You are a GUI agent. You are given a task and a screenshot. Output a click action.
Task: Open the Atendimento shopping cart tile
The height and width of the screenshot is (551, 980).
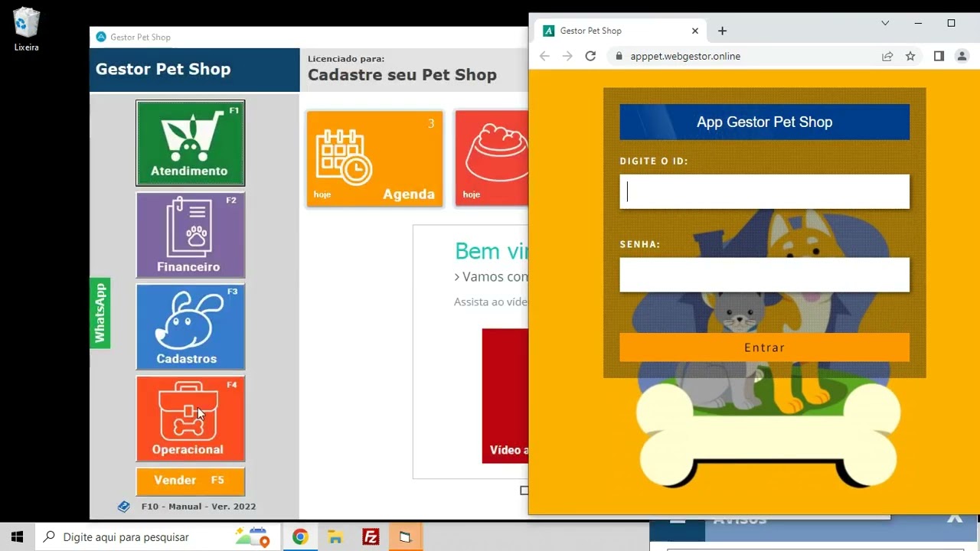coord(191,143)
